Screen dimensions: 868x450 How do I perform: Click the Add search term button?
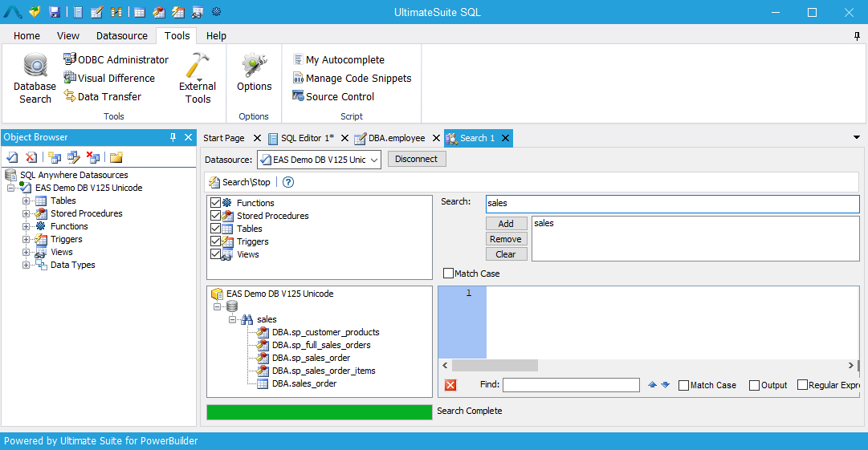[x=506, y=224]
